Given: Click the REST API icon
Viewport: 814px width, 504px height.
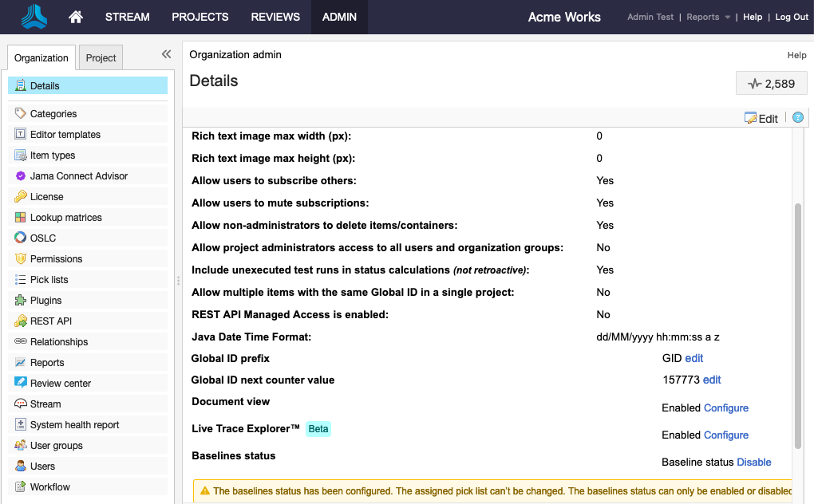Looking at the screenshot, I should point(20,321).
